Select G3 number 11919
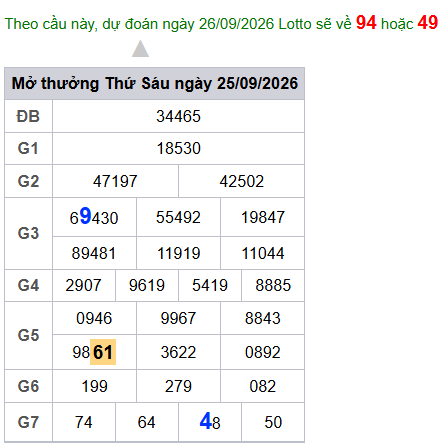This screenshot has height=447, width=447. [x=178, y=253]
